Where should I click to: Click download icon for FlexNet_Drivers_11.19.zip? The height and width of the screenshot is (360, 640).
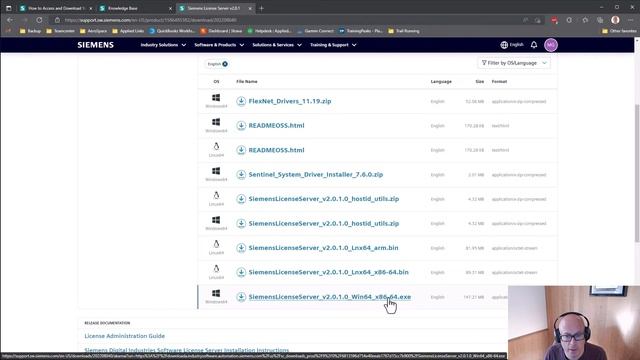click(x=241, y=101)
